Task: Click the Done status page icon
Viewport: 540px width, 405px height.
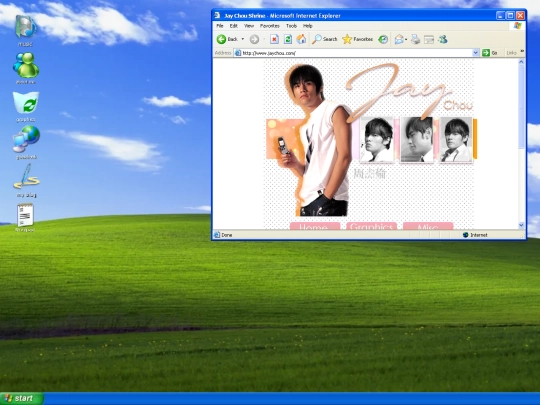Action: point(217,235)
